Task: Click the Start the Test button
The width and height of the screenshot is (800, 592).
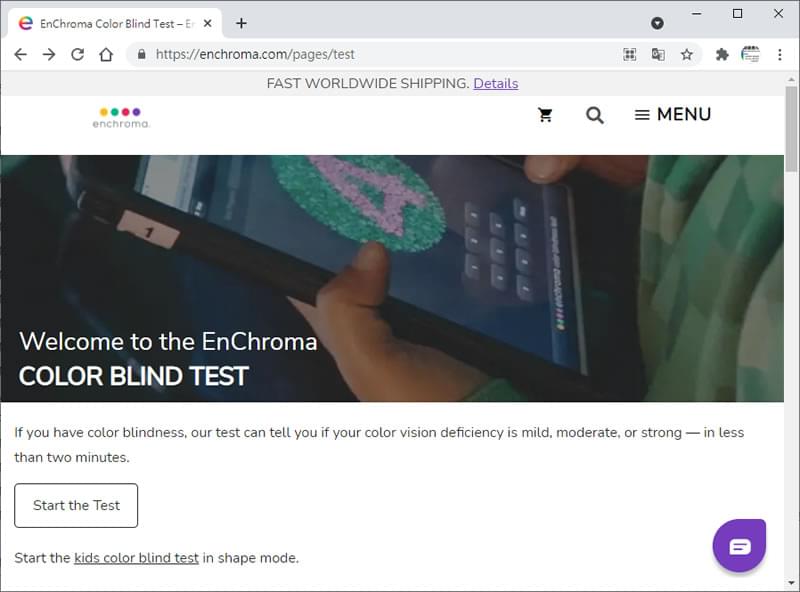Action: [76, 505]
